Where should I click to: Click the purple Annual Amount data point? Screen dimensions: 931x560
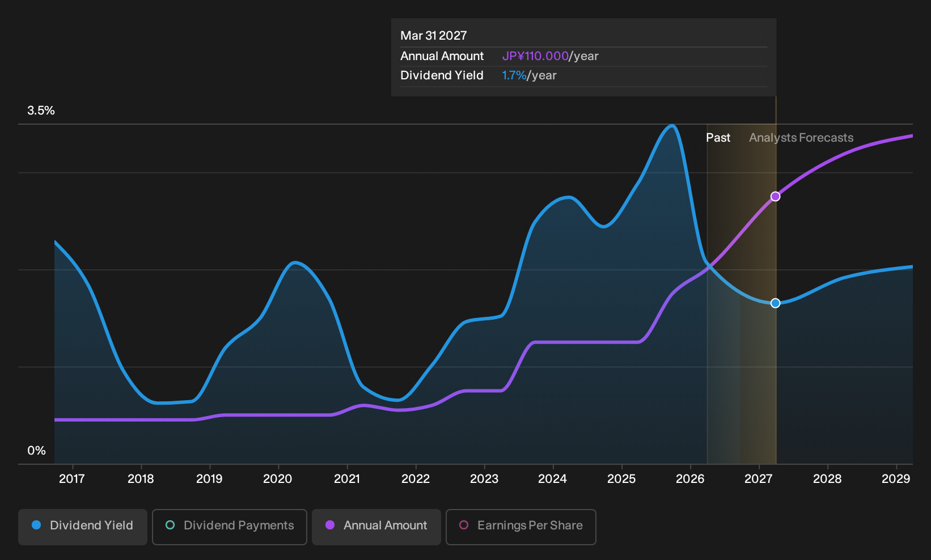pyautogui.click(x=775, y=197)
